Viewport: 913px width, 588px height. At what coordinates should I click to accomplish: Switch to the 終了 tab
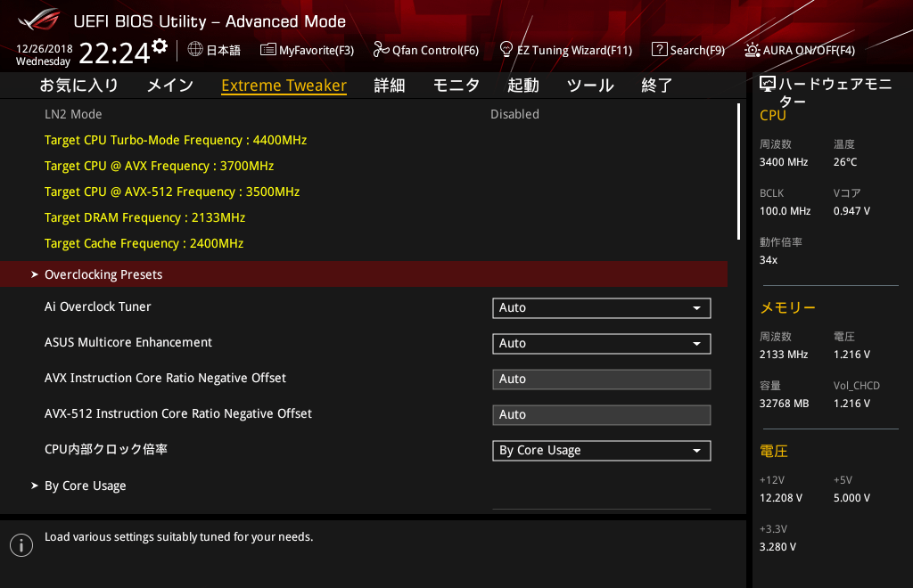tap(657, 86)
